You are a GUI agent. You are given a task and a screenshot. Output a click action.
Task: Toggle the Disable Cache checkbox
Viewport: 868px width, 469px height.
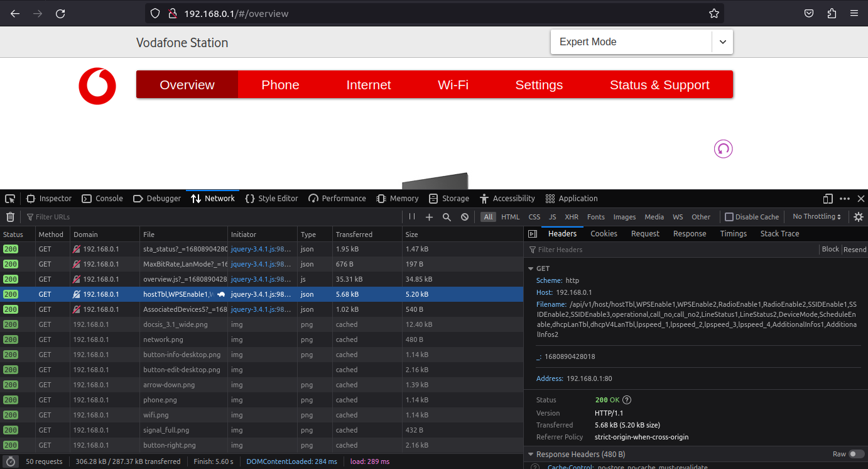(x=729, y=217)
